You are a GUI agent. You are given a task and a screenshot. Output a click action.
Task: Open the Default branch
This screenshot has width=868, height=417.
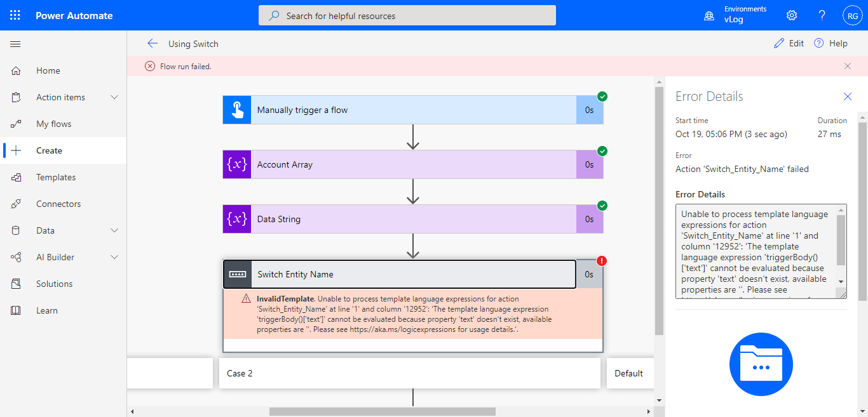[x=631, y=373]
